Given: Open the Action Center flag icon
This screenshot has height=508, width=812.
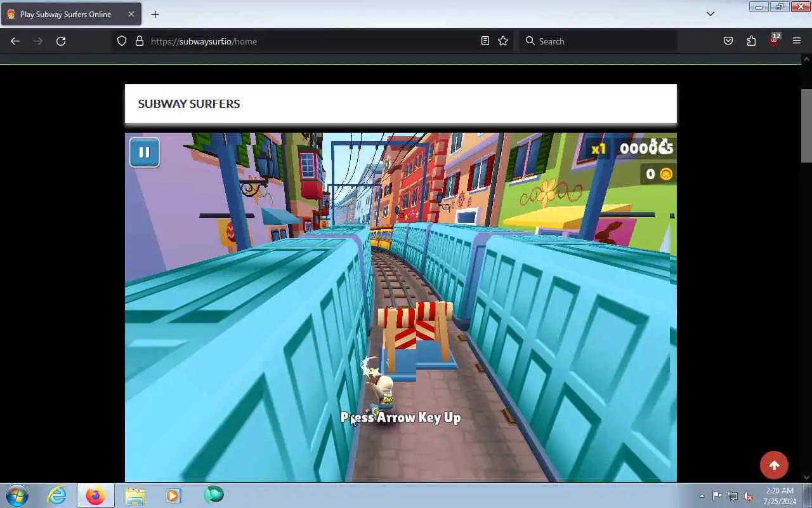Looking at the screenshot, I should [717, 496].
